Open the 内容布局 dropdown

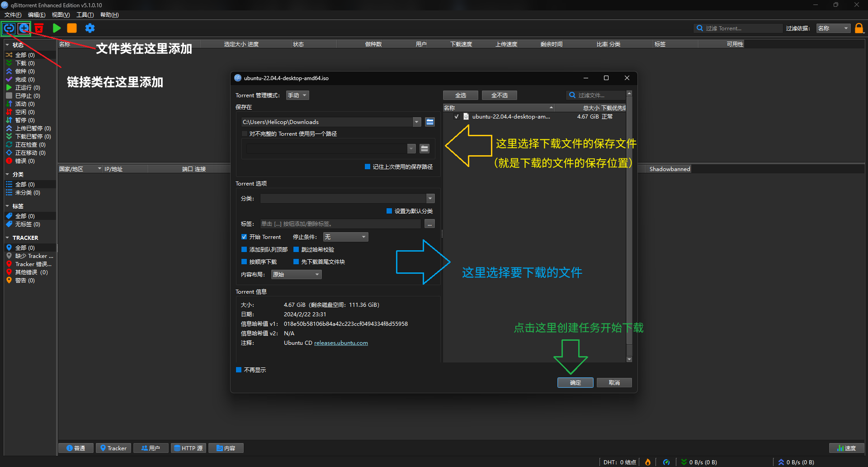(x=296, y=274)
